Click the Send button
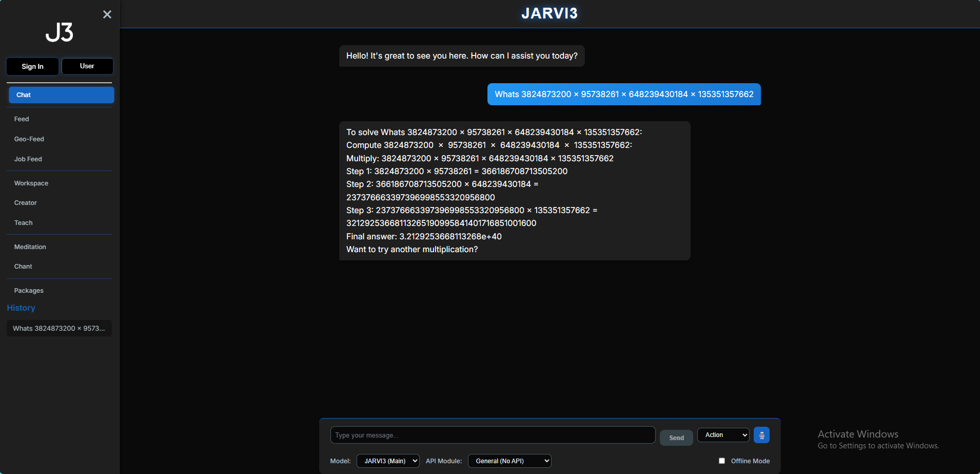 pyautogui.click(x=676, y=438)
